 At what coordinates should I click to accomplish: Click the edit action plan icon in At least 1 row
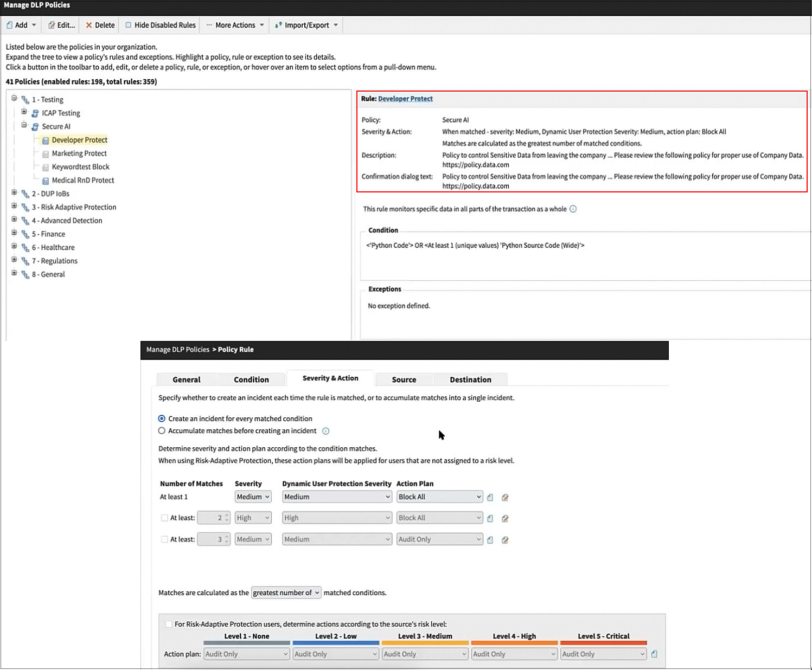(x=505, y=497)
